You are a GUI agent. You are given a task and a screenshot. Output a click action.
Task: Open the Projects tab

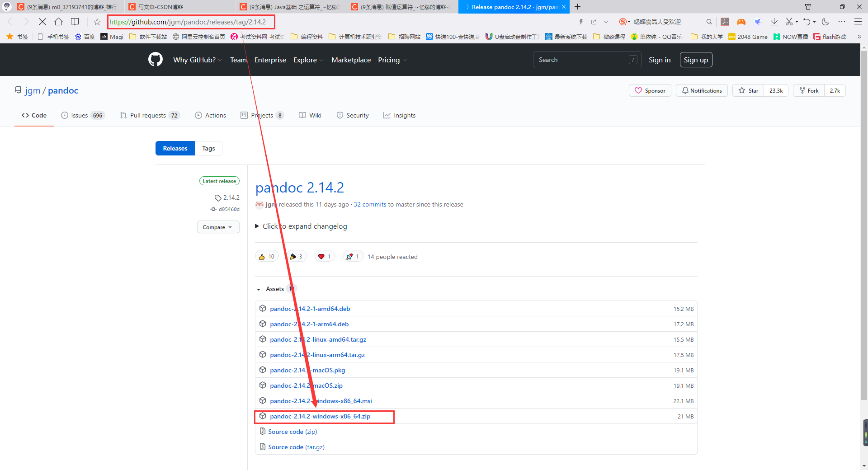coord(262,115)
